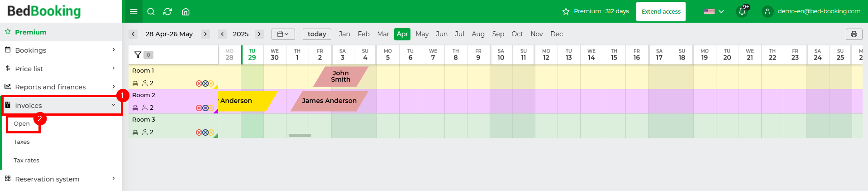Screen dimensions: 868x191
Task: Open notifications bell icon
Action: click(742, 11)
